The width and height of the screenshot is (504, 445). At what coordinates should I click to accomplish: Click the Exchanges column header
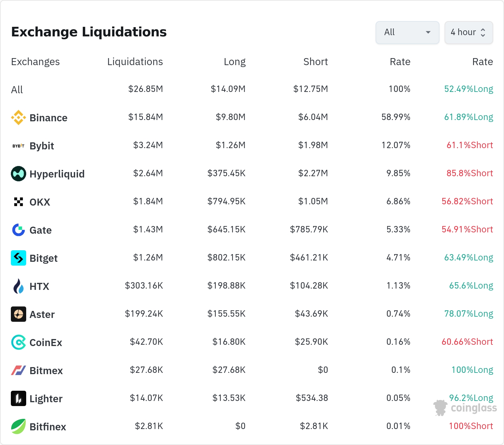tap(35, 62)
